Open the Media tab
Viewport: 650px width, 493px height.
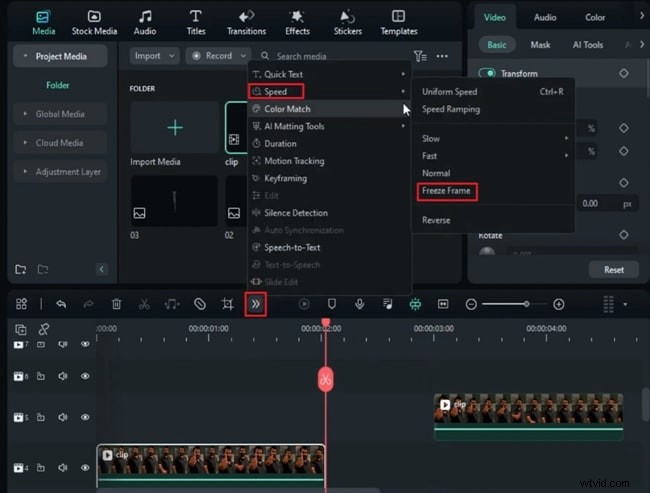[43, 23]
